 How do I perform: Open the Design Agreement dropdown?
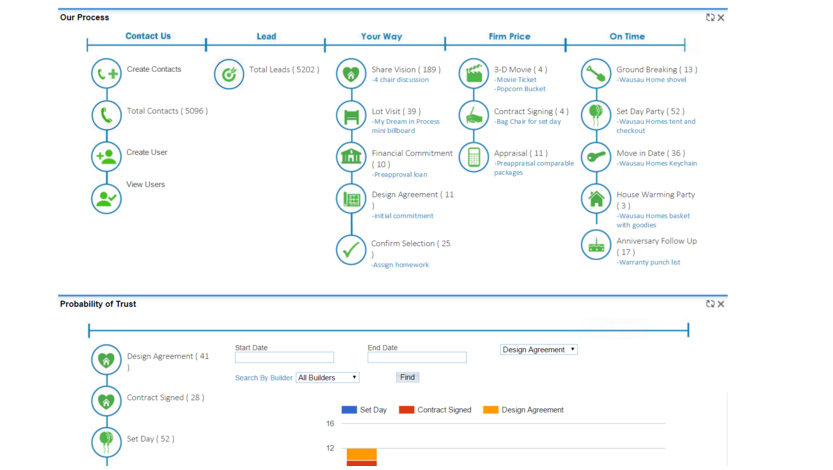(539, 349)
